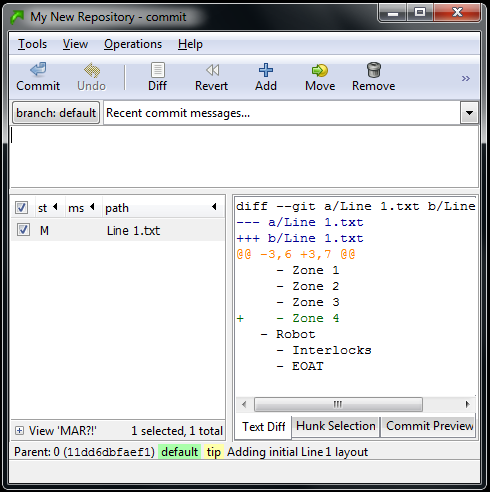This screenshot has height=492, width=490.
Task: Click the Remove trash can icon
Action: (x=374, y=70)
